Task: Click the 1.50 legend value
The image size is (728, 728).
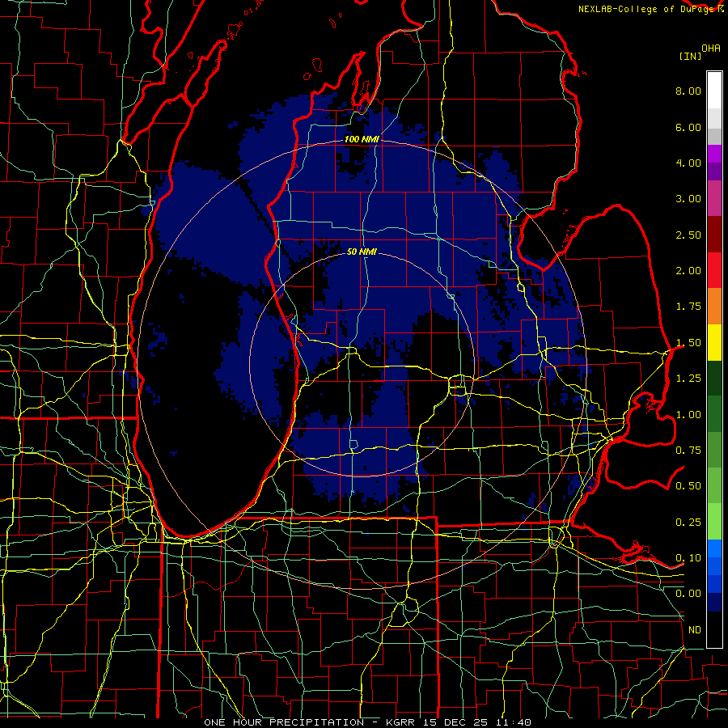Action: [x=688, y=343]
